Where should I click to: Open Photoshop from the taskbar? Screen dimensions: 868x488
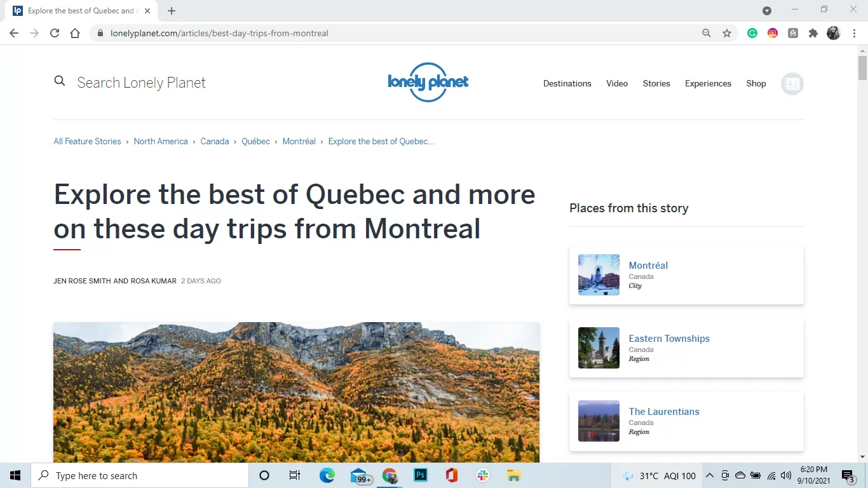[421, 475]
